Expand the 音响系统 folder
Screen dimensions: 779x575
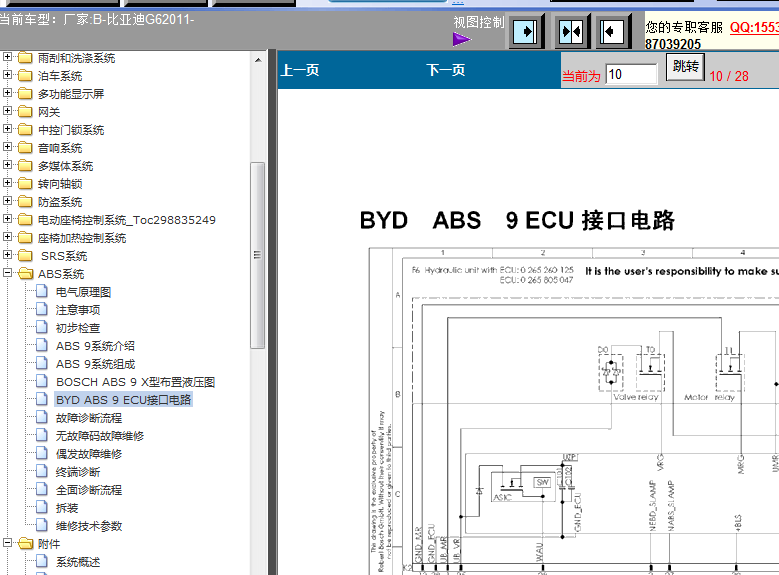tap(7, 147)
